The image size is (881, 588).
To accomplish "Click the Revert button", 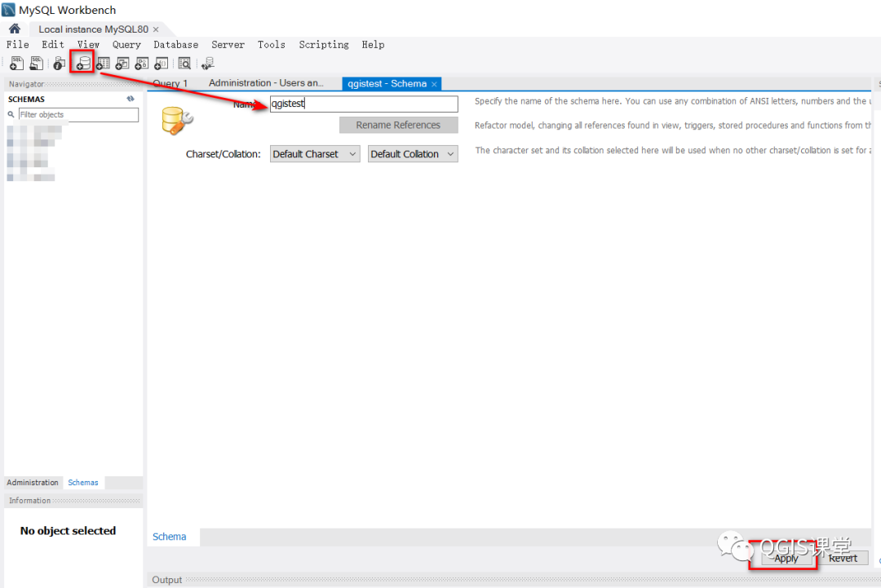I will tap(843, 559).
